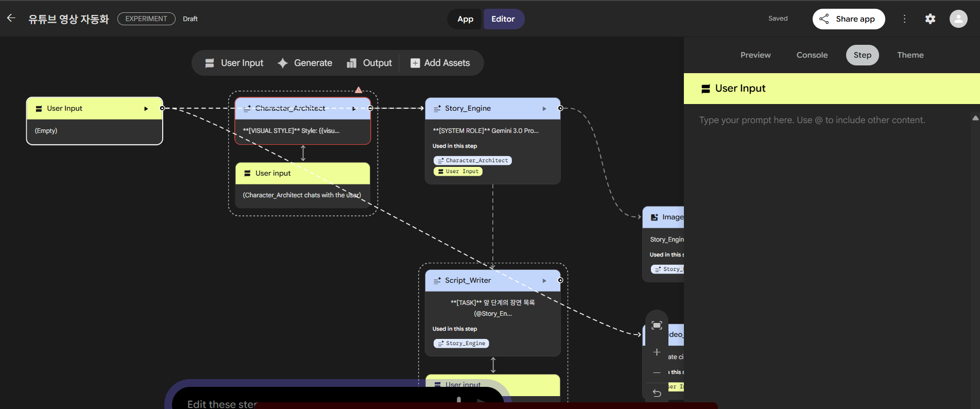This screenshot has height=409, width=980.
Task: Click the EXPERIMENT badge
Action: pyautogui.click(x=146, y=19)
